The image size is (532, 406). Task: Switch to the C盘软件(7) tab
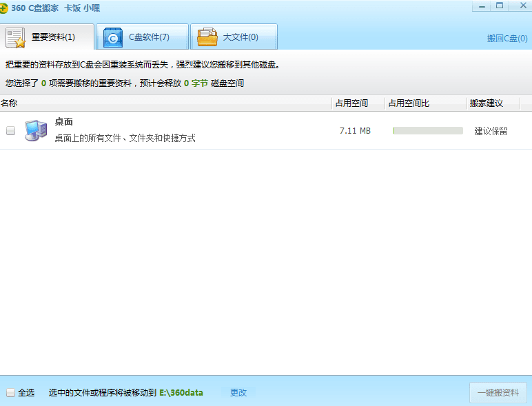149,37
